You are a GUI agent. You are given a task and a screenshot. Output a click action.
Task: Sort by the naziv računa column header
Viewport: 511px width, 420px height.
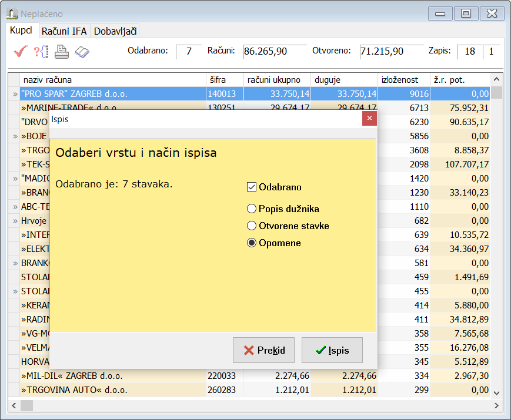pyautogui.click(x=112, y=79)
